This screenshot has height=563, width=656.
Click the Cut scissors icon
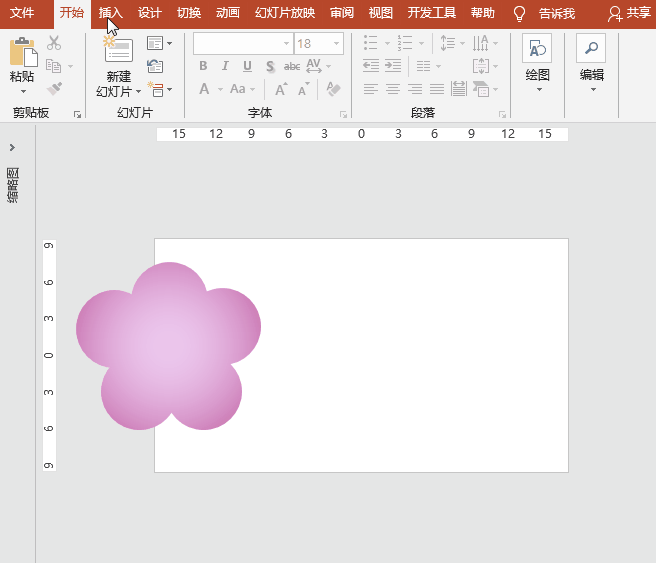(54, 43)
